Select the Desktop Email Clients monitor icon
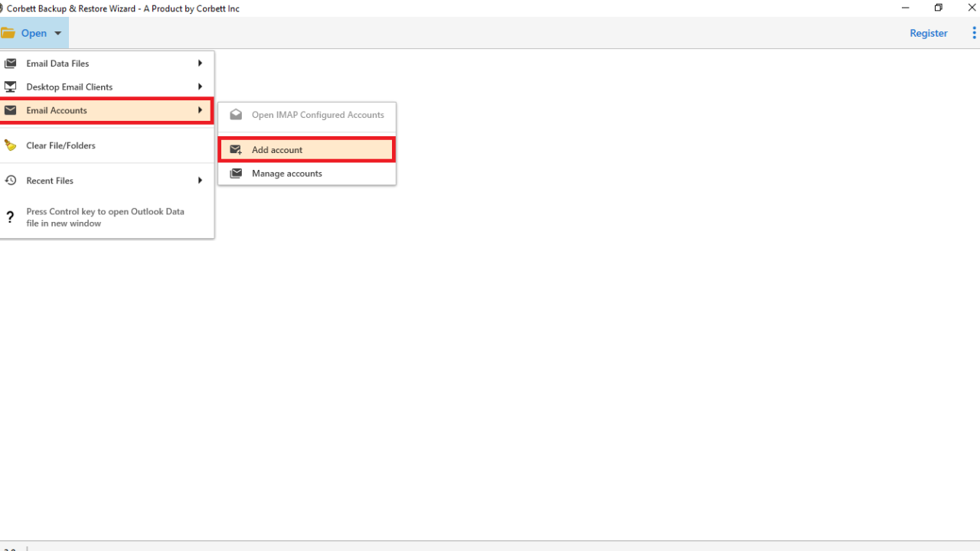 [x=11, y=86]
